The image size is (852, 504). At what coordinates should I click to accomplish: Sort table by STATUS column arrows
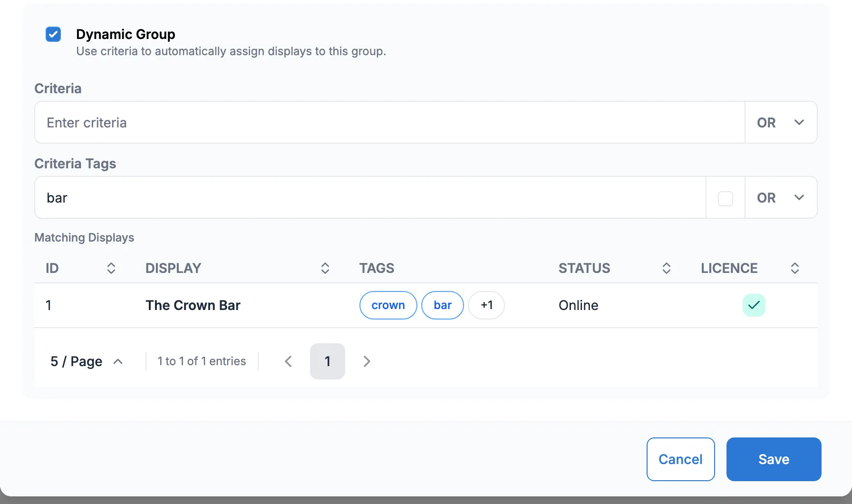(x=667, y=268)
